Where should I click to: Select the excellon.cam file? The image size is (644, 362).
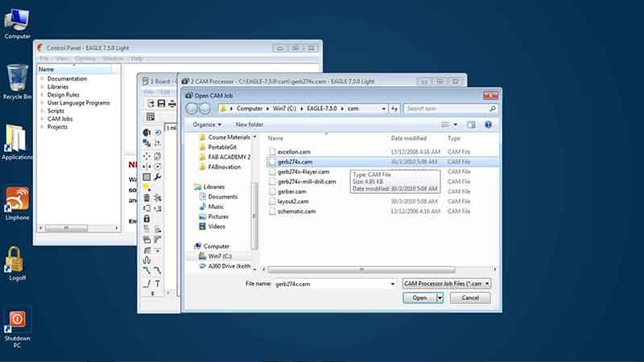click(294, 152)
